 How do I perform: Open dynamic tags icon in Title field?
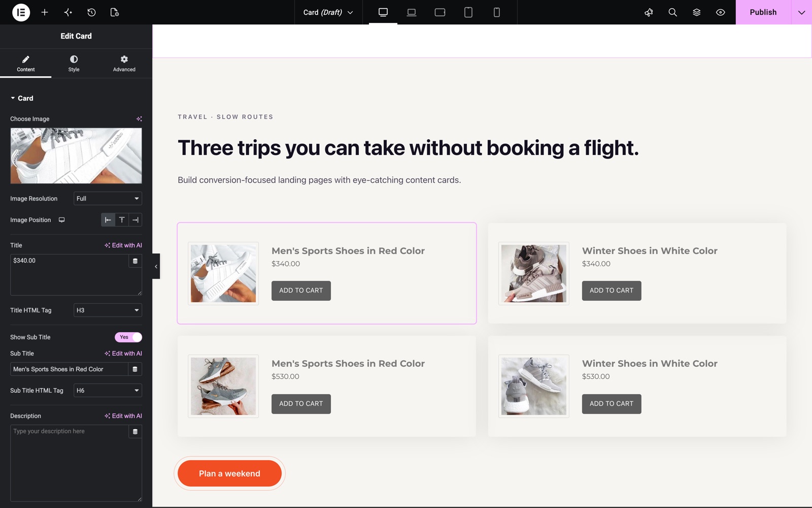[135, 261]
